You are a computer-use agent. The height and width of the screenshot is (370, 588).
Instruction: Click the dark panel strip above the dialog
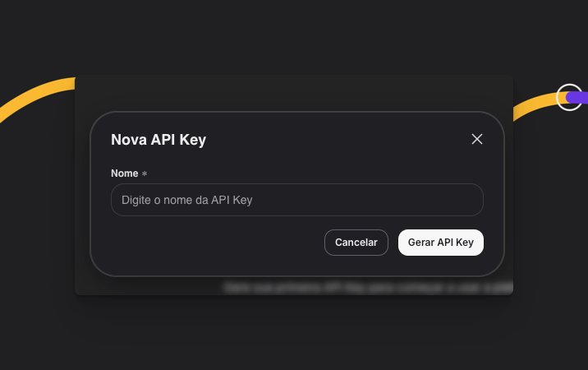click(x=293, y=92)
